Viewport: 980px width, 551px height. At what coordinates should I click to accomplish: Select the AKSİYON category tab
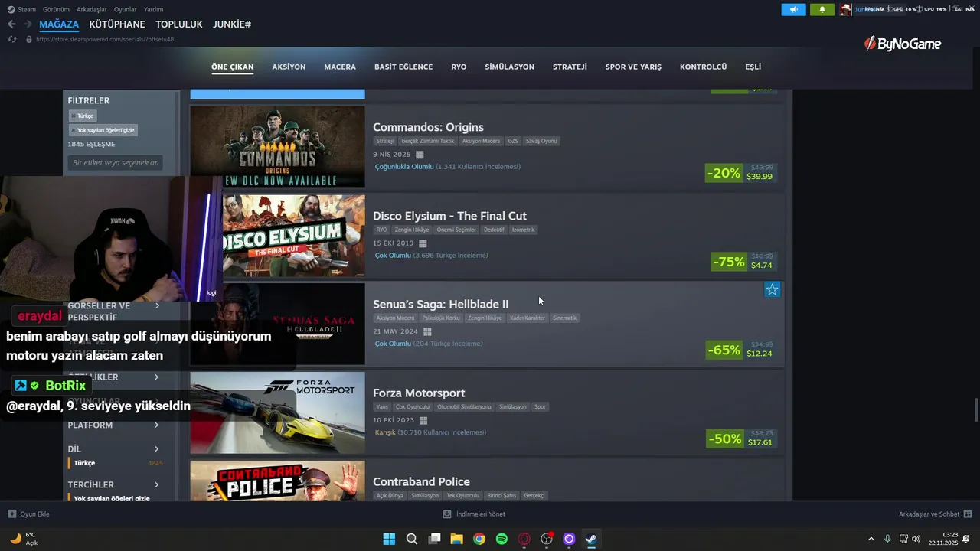point(289,67)
